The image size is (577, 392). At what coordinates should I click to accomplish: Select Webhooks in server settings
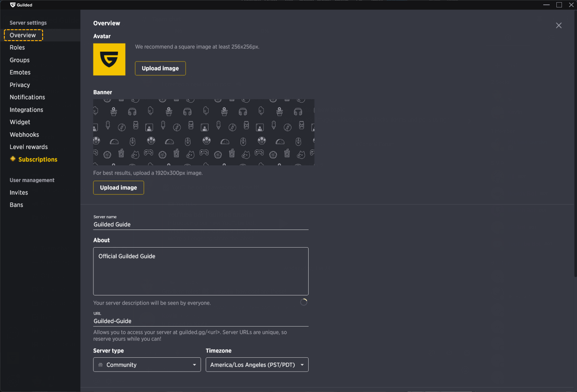[24, 135]
